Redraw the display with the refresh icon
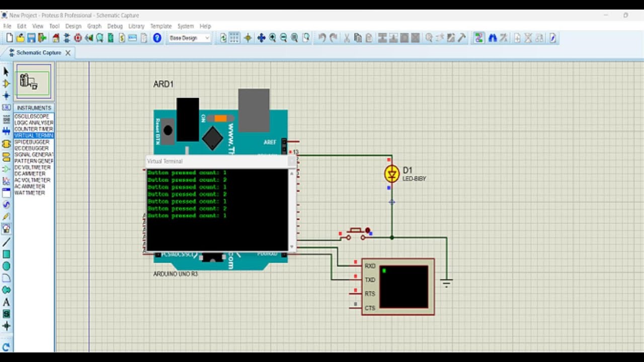 (223, 38)
